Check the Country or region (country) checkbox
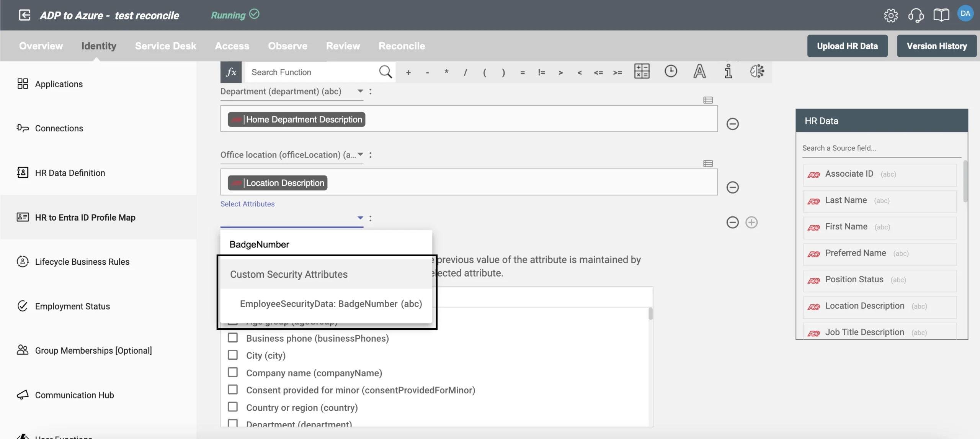Image resolution: width=980 pixels, height=439 pixels. tap(232, 407)
